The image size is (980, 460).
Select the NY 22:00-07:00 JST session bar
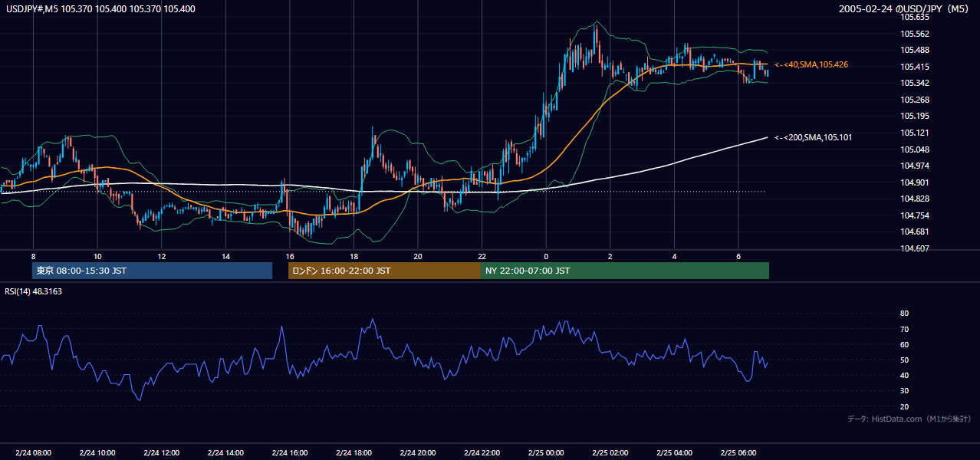625,271
